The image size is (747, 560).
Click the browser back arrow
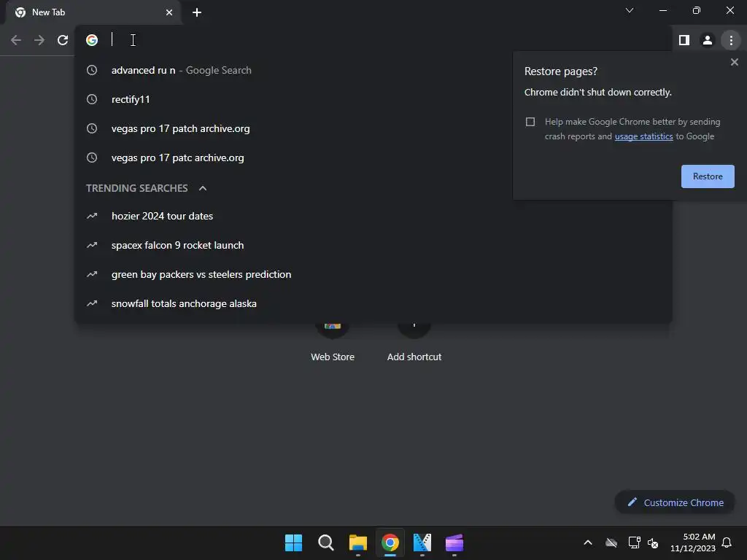pos(16,40)
